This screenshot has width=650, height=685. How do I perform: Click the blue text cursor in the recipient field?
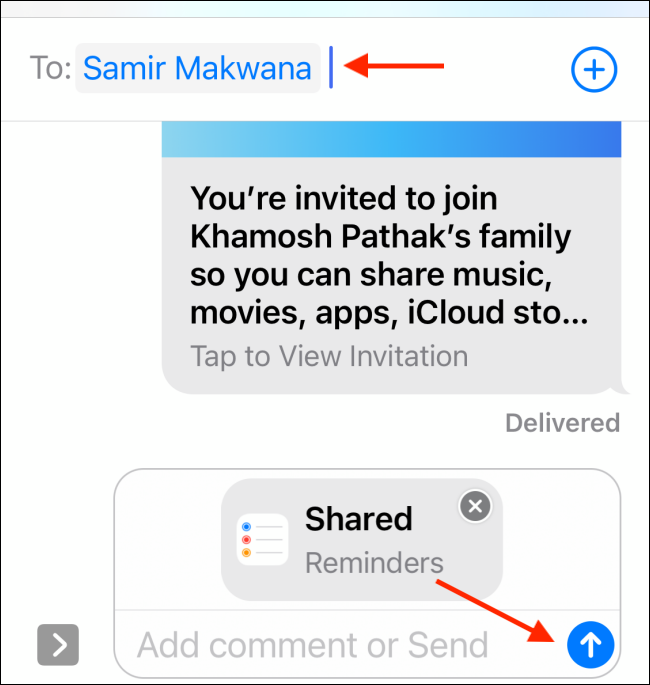331,67
